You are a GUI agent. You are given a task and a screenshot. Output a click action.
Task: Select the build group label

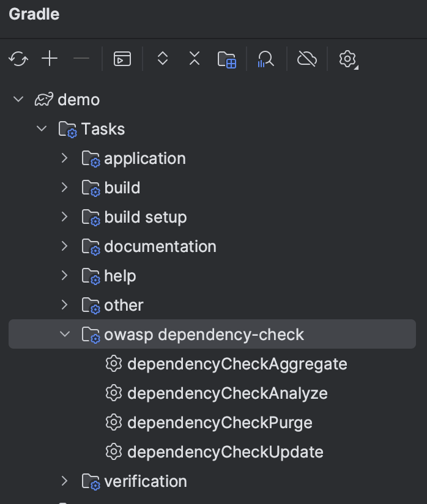[x=122, y=188]
